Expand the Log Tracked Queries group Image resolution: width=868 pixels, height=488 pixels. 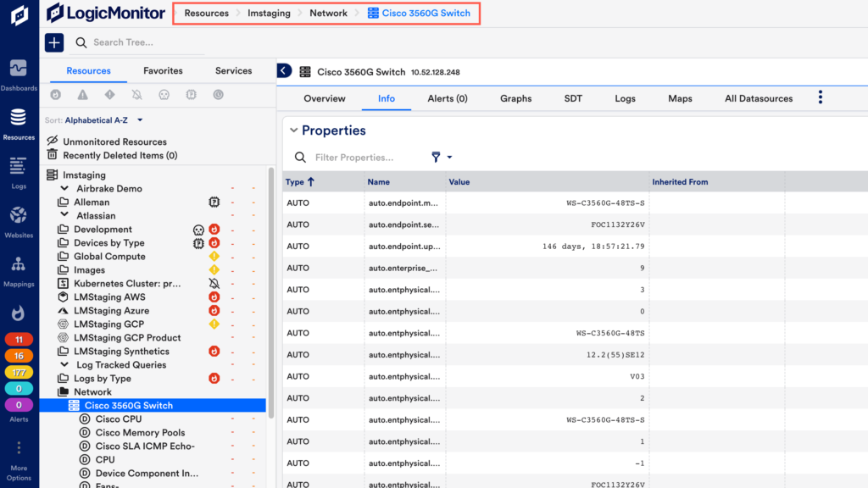point(64,364)
